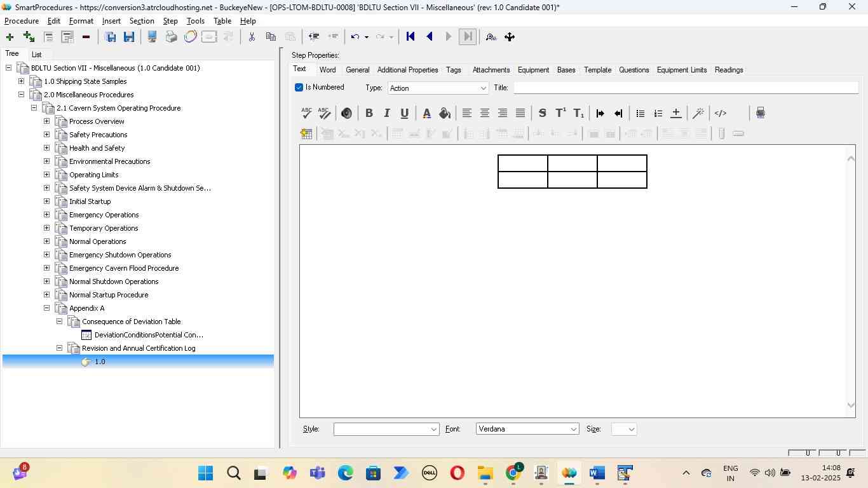Insert a new table using the table icon
The image size is (868, 488).
(x=306, y=133)
